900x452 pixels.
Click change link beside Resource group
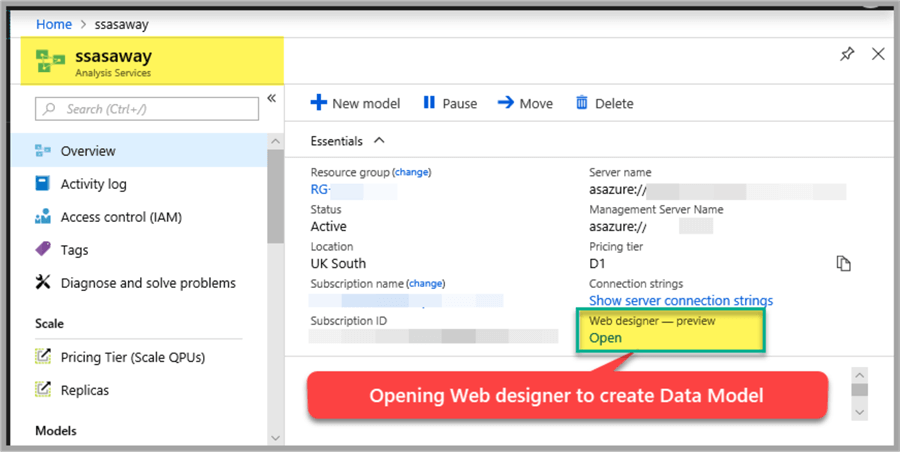pos(412,172)
